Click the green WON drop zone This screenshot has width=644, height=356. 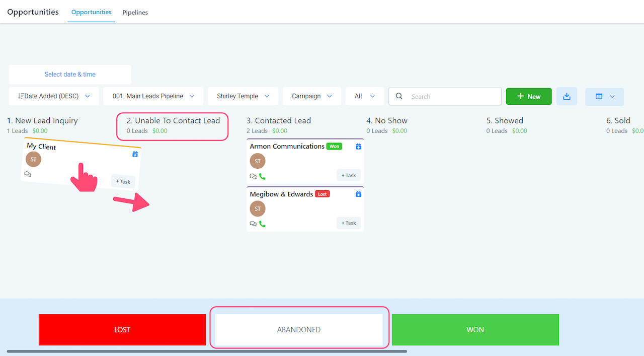click(475, 330)
